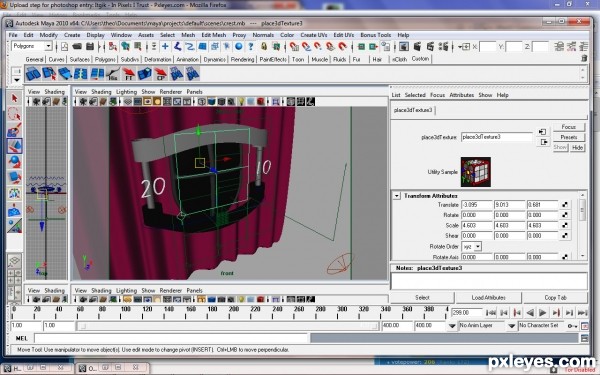600x375 pixels.
Task: Click the Presets button
Action: click(569, 137)
